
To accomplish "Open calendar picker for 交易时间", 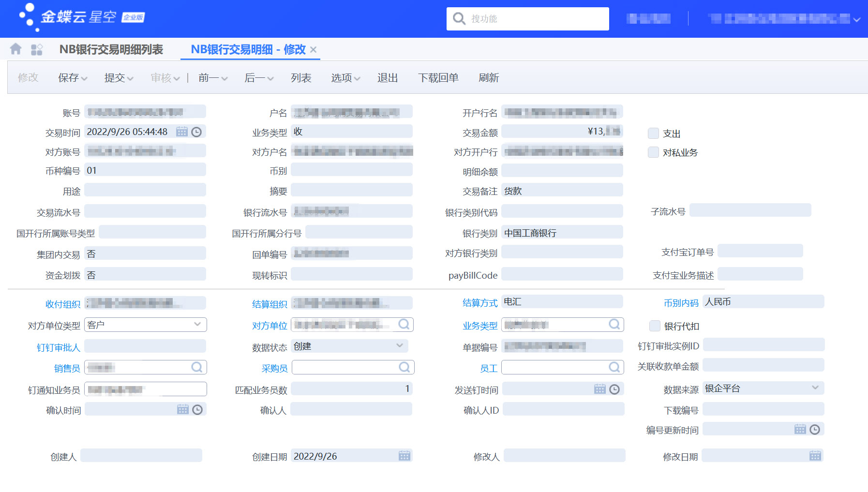I will (181, 132).
